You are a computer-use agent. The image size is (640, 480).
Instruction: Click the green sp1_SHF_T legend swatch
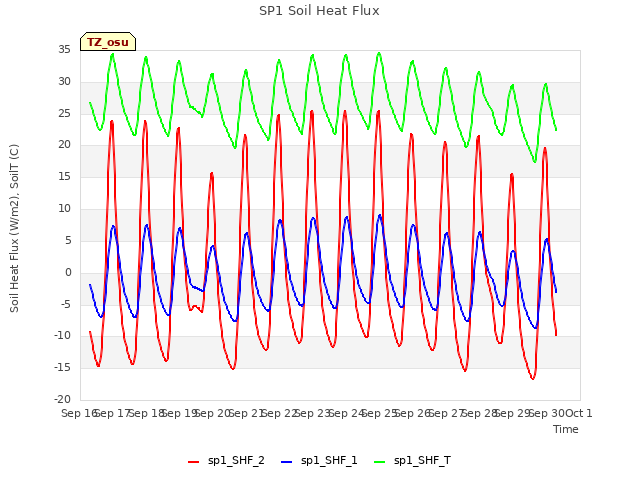point(380,462)
